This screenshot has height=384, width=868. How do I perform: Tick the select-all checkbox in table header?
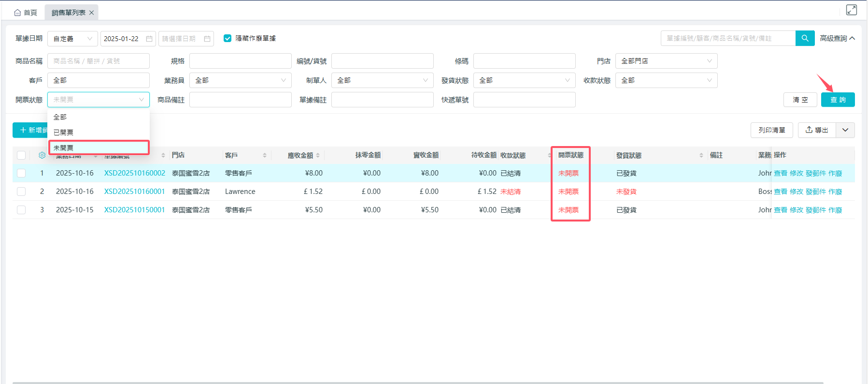point(21,155)
